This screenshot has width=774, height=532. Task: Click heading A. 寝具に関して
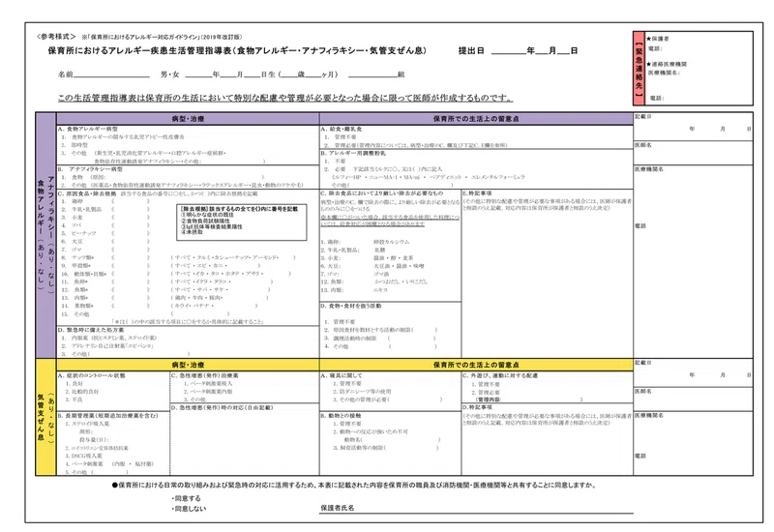(342, 375)
